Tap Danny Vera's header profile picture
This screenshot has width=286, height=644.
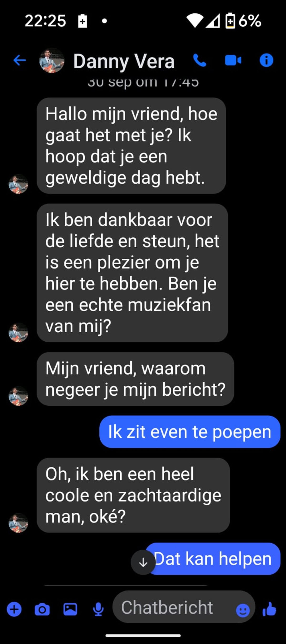(52, 60)
